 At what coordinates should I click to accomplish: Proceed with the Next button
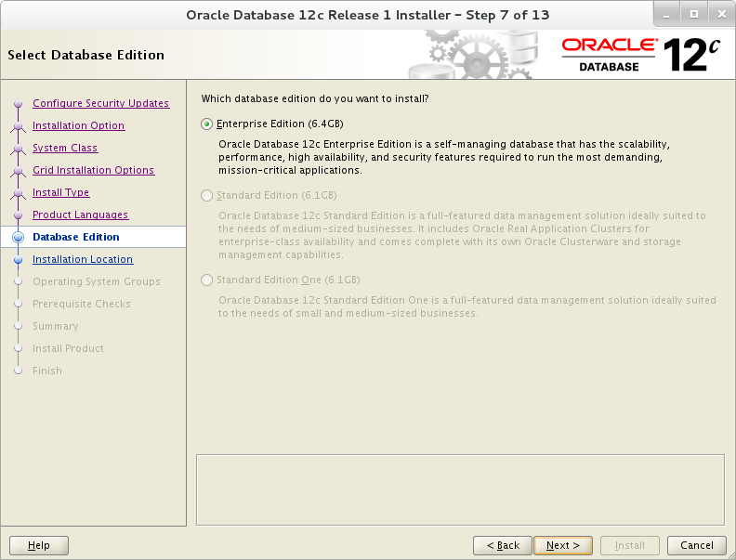tap(563, 545)
